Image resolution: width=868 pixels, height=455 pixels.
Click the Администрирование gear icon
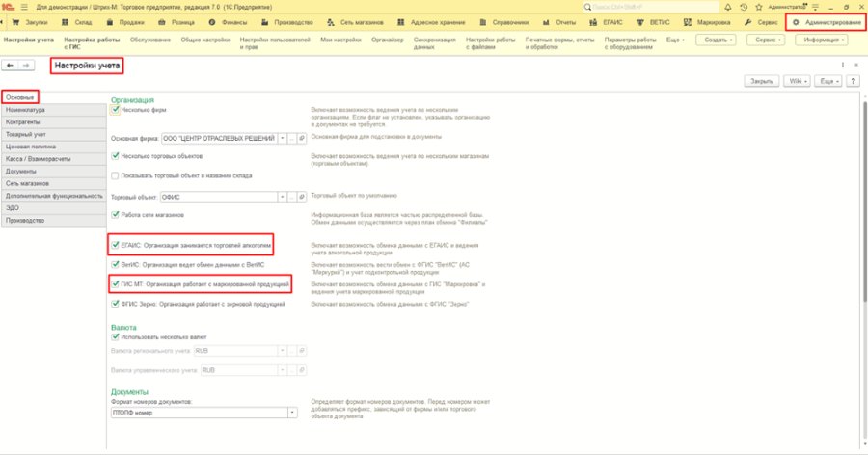pyautogui.click(x=796, y=23)
